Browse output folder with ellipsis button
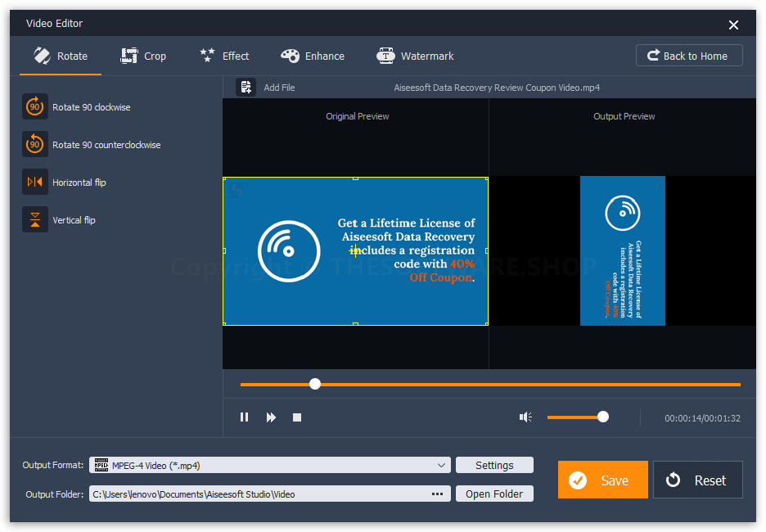 pyautogui.click(x=437, y=494)
